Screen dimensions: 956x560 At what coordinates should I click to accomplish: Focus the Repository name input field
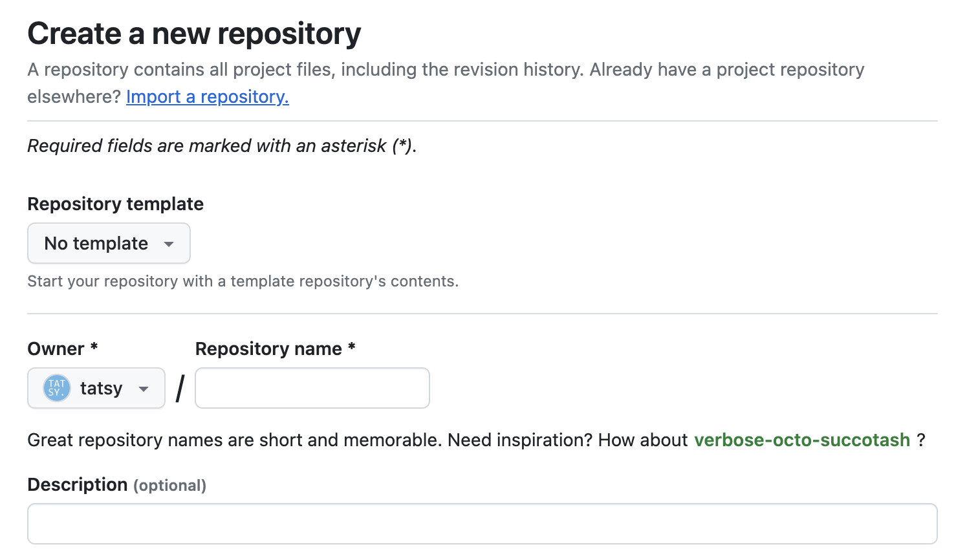coord(312,388)
